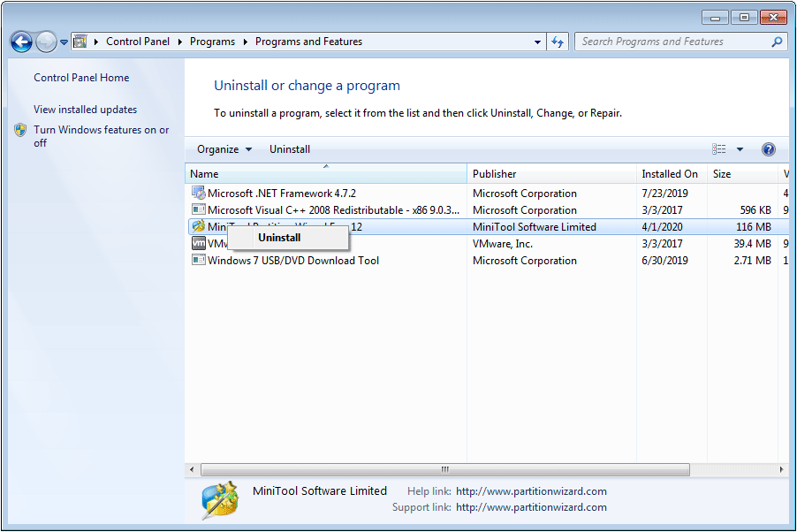The width and height of the screenshot is (797, 532).
Task: Click the horizontal scrollbar thumb
Action: click(445, 469)
